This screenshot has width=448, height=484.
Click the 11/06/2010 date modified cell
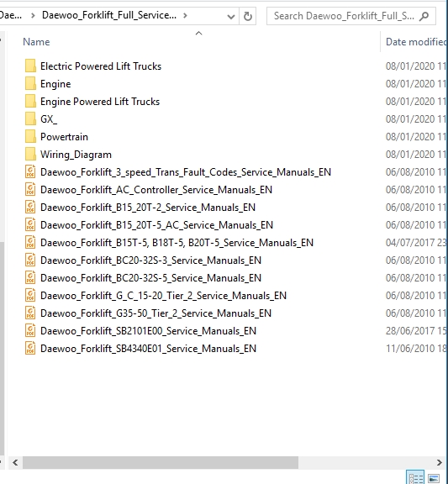pos(417,349)
